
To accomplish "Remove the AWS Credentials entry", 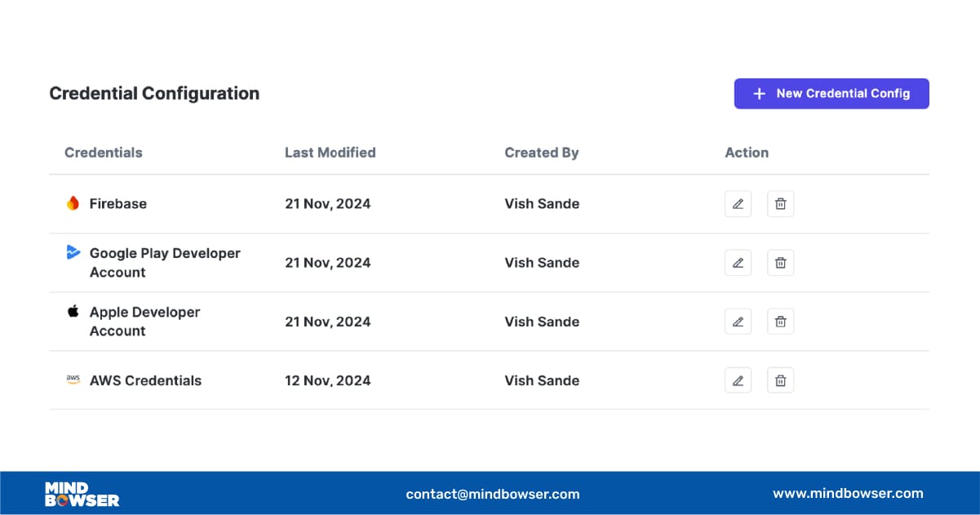I will click(x=780, y=380).
